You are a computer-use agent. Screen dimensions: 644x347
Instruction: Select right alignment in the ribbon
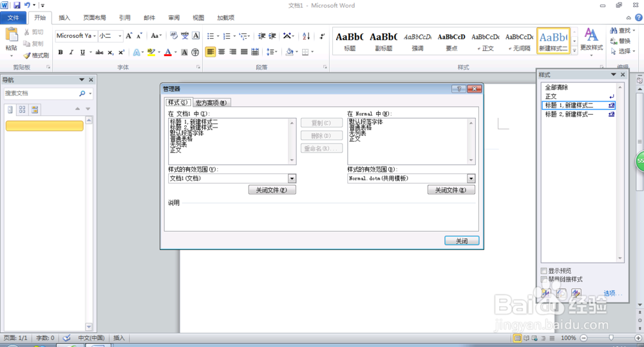(233, 52)
